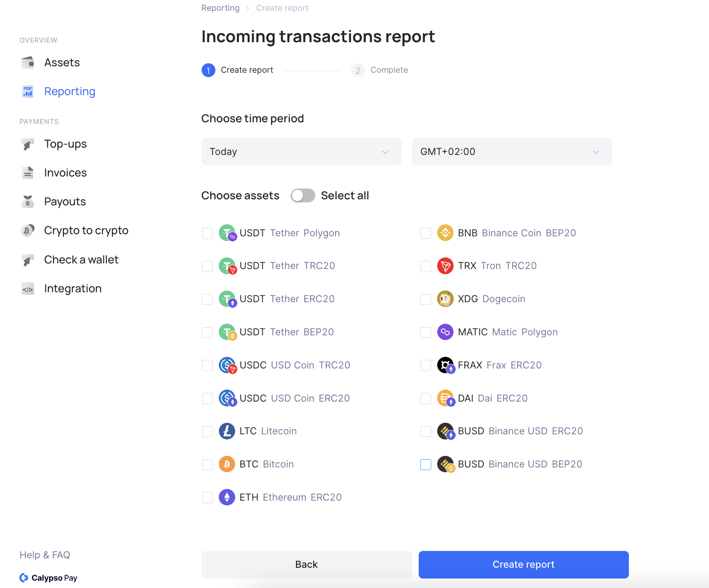This screenshot has width=709, height=588.
Task: Select the MATIC Polygon checkbox
Action: coord(426,332)
